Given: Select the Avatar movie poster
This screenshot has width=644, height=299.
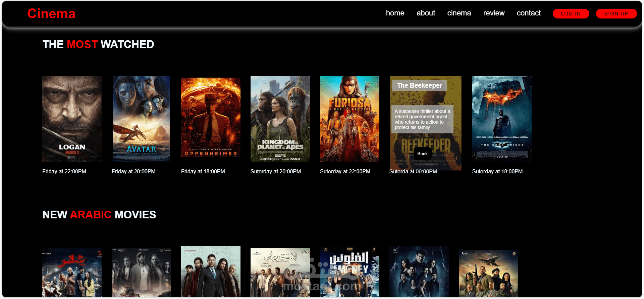Looking at the screenshot, I should [x=141, y=119].
